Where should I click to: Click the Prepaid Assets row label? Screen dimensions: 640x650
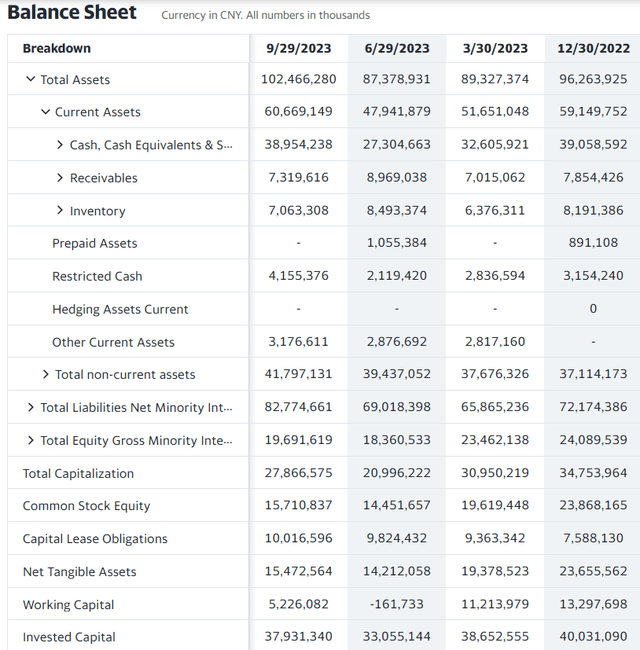(x=95, y=243)
